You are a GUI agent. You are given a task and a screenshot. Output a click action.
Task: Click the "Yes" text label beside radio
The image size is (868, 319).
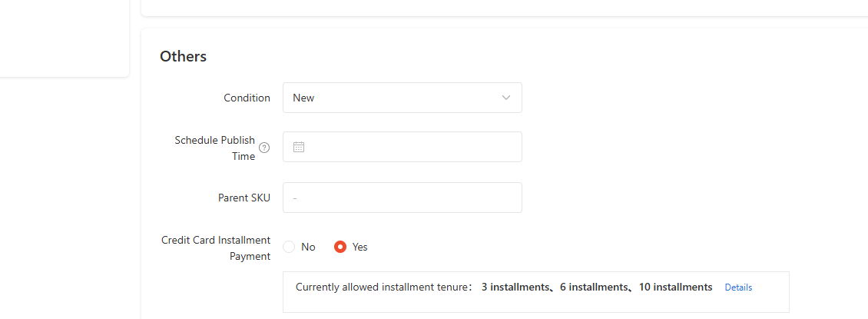pyautogui.click(x=359, y=247)
